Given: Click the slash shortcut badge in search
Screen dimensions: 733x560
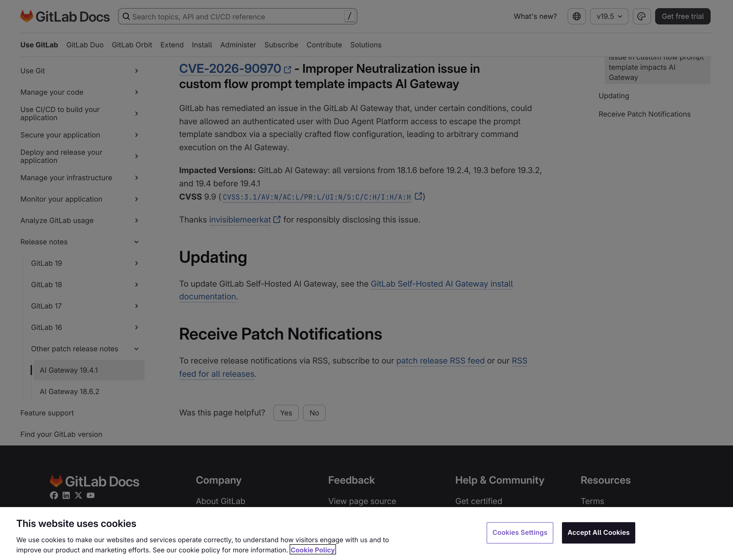Looking at the screenshot, I should coord(349,16).
